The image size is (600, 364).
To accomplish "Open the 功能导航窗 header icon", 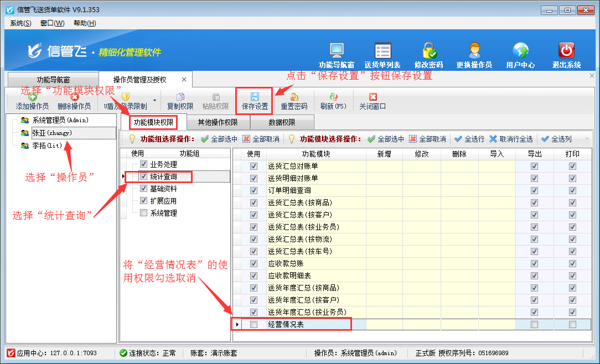I will coord(337,51).
